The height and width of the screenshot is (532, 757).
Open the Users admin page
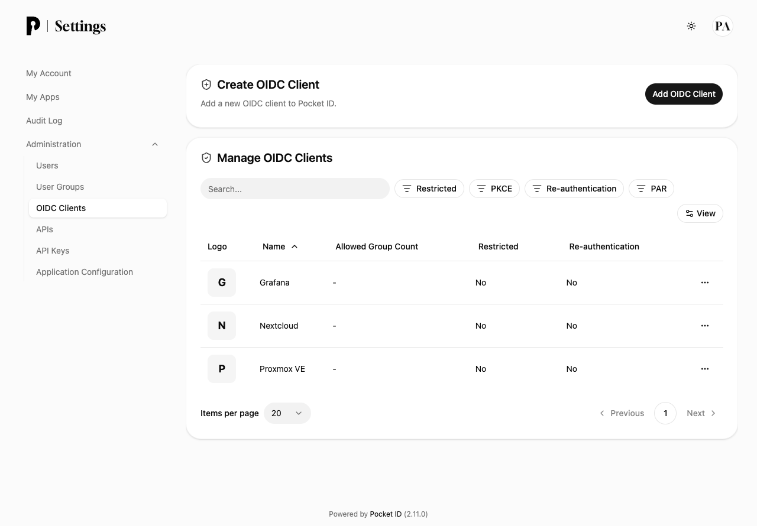[47, 166]
